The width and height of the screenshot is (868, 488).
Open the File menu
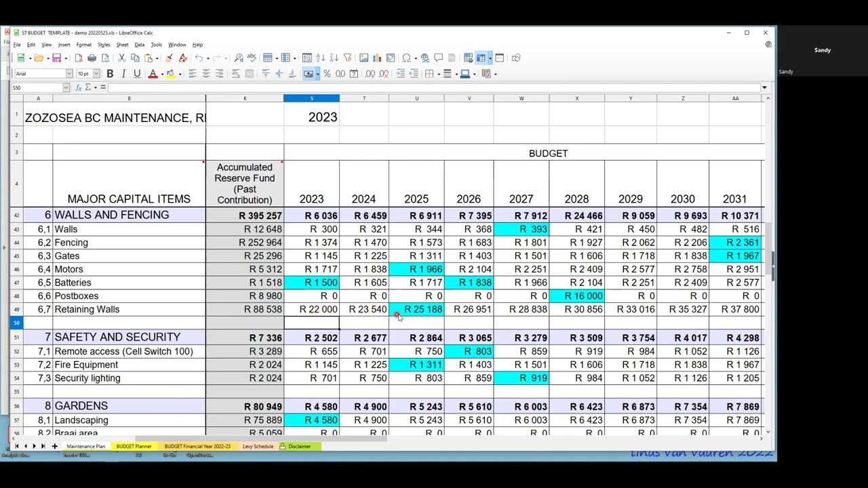(17, 45)
